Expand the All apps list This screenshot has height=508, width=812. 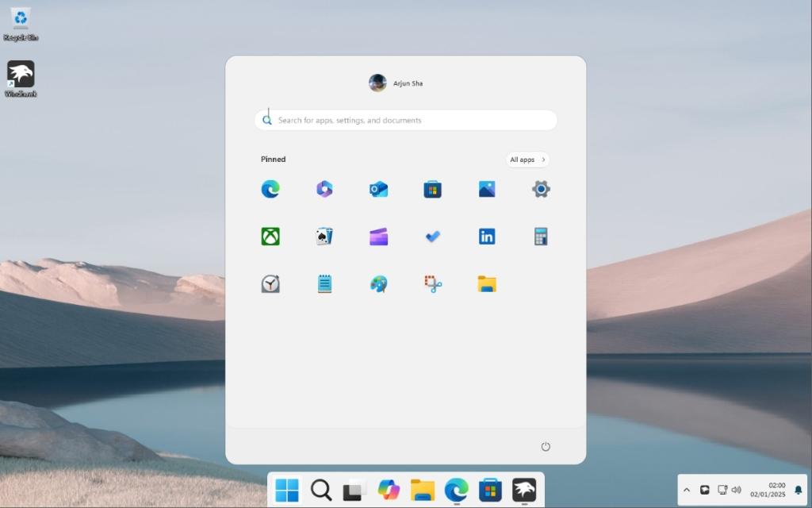coord(526,160)
